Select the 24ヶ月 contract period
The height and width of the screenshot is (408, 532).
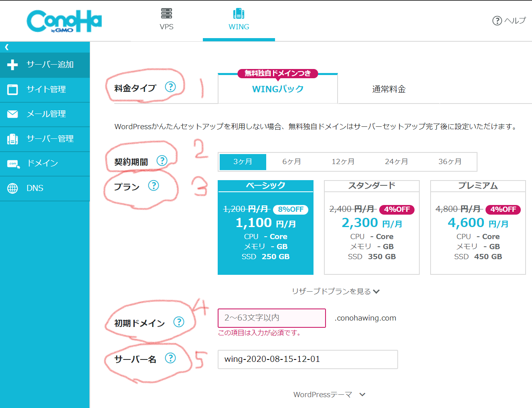click(x=396, y=162)
